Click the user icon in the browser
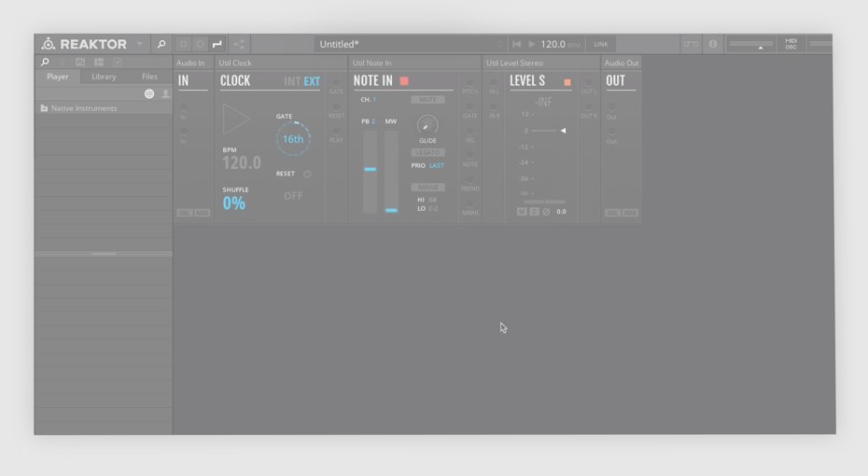This screenshot has width=868, height=476. (165, 94)
